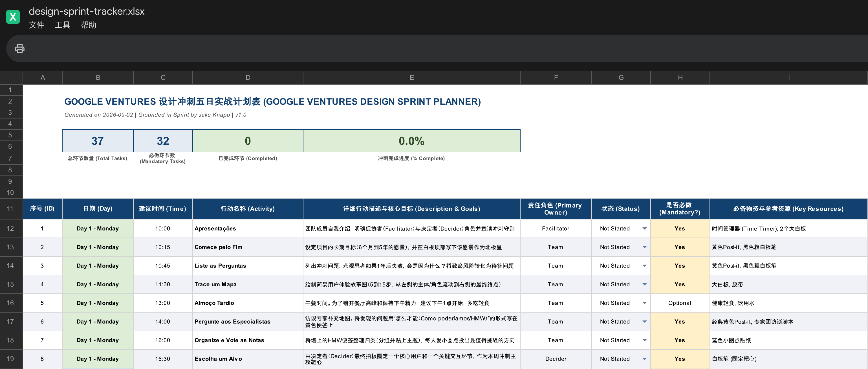Image resolution: width=868 pixels, height=369 pixels.
Task: Open Status dropdown for Almoço Tardio row
Action: [644, 303]
